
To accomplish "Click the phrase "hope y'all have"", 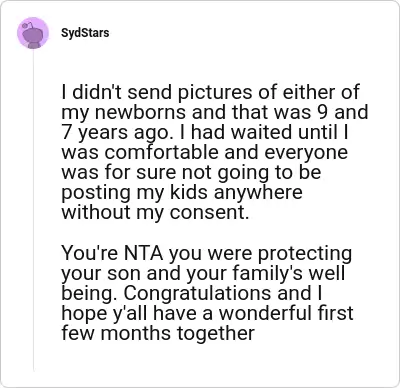I will 130,313.
